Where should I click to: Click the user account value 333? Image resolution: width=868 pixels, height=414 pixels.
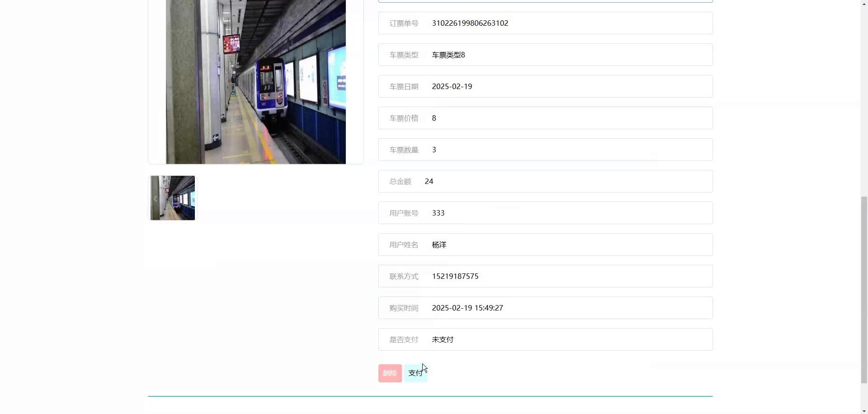click(x=438, y=213)
